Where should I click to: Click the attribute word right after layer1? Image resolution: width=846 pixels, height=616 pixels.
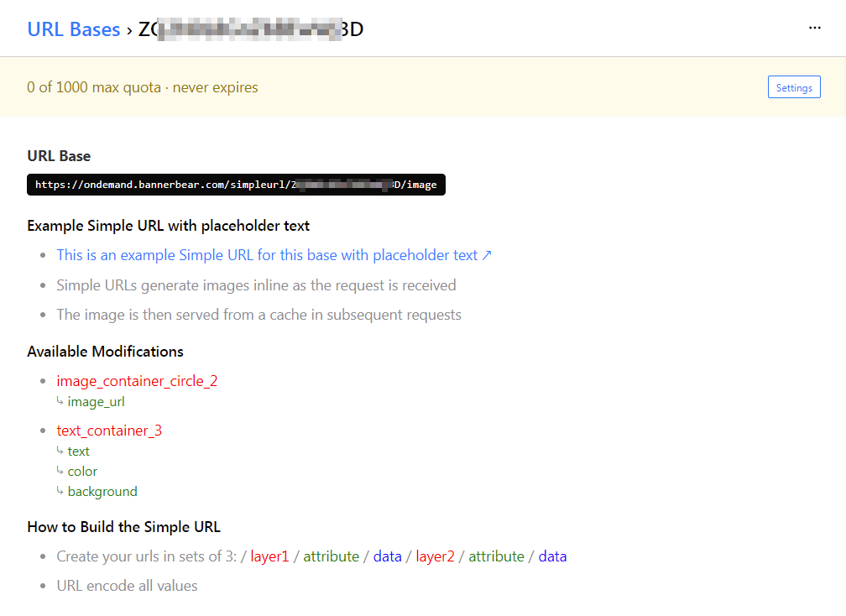[x=331, y=556]
